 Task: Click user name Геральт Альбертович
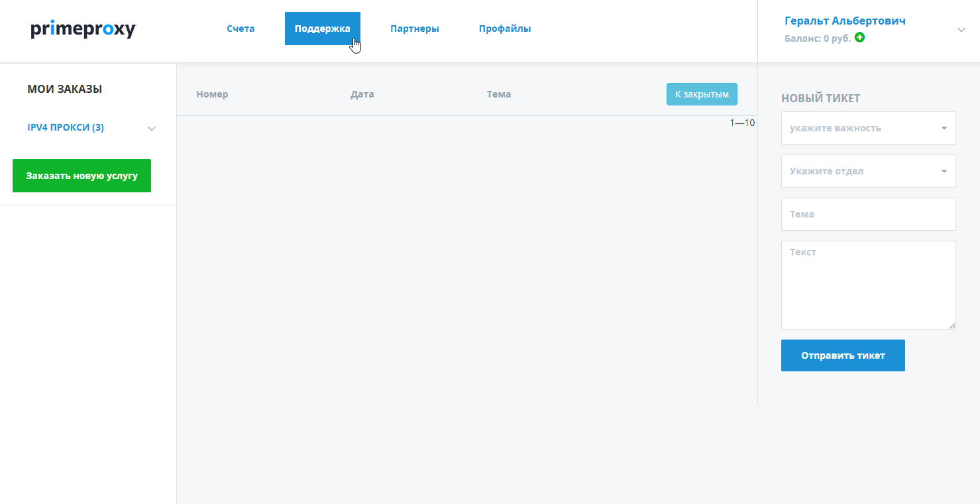(845, 21)
